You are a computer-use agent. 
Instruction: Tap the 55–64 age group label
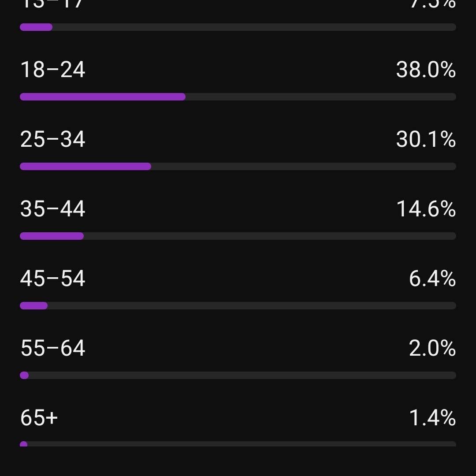coord(53,349)
